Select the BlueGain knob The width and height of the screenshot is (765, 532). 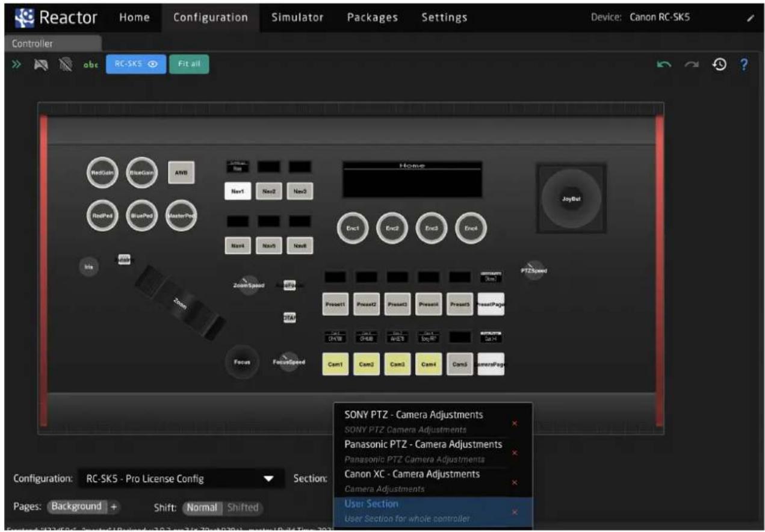coord(143,172)
